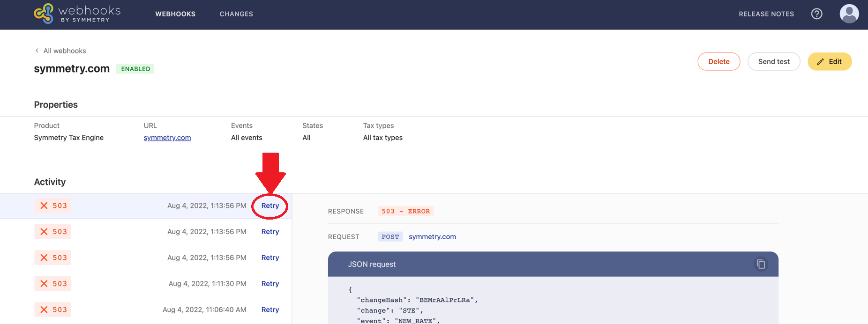This screenshot has height=324, width=868.
Task: Open the symmetry.com URL link under Properties
Action: click(x=167, y=138)
